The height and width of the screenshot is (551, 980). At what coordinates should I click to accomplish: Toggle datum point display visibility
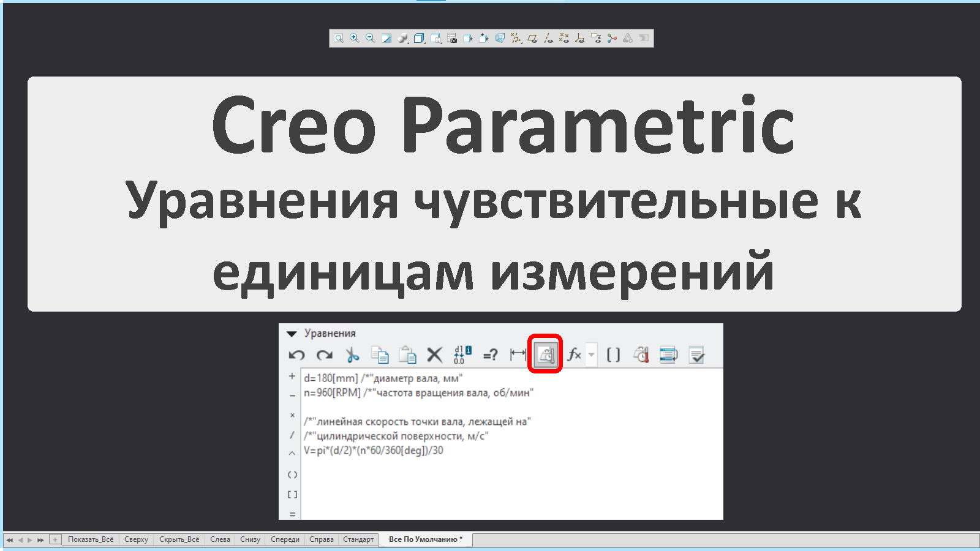click(x=565, y=38)
